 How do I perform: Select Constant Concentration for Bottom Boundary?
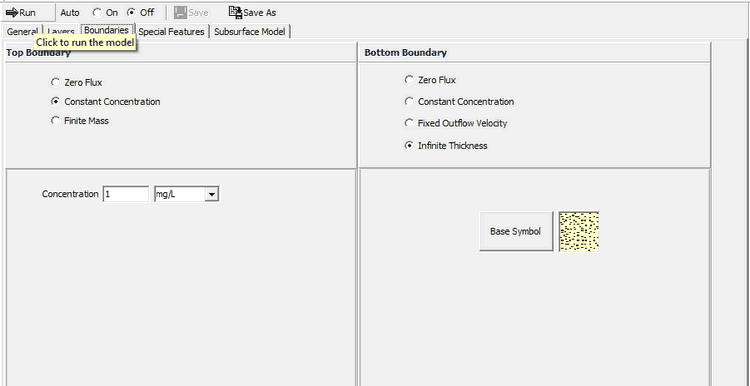pos(409,101)
